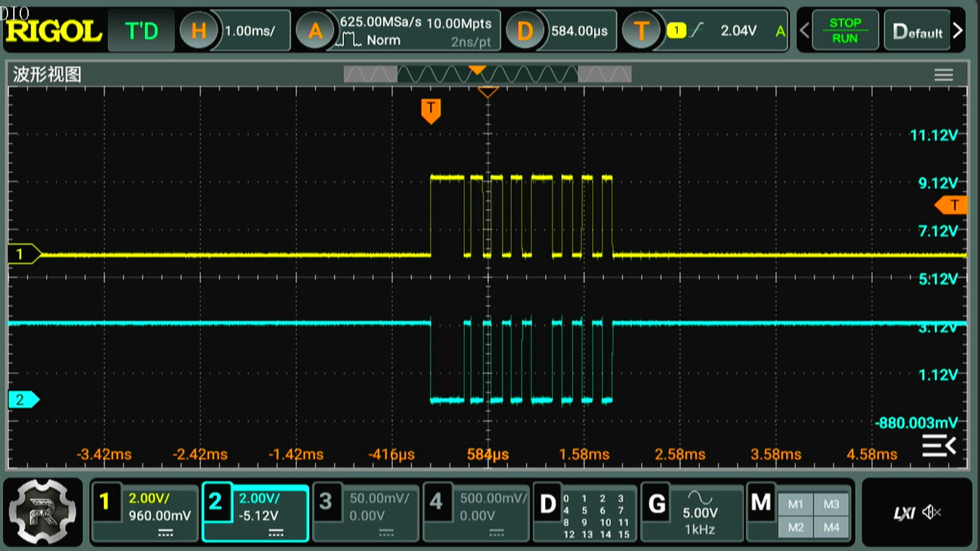Click the orange H horizontal timebase icon
The image size is (980, 551).
(x=199, y=31)
